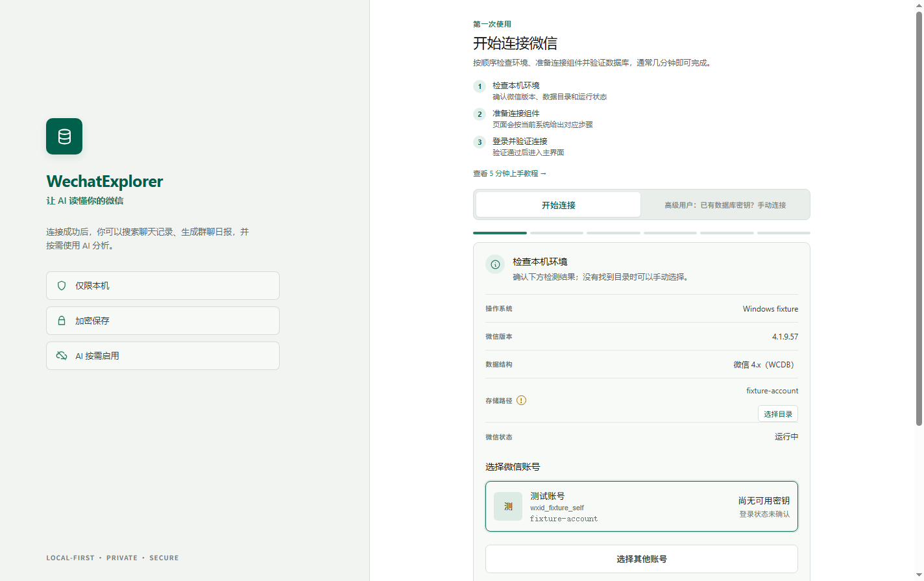Click the 准备连接组件 step title
This screenshot has height=581, width=924.
(x=516, y=113)
